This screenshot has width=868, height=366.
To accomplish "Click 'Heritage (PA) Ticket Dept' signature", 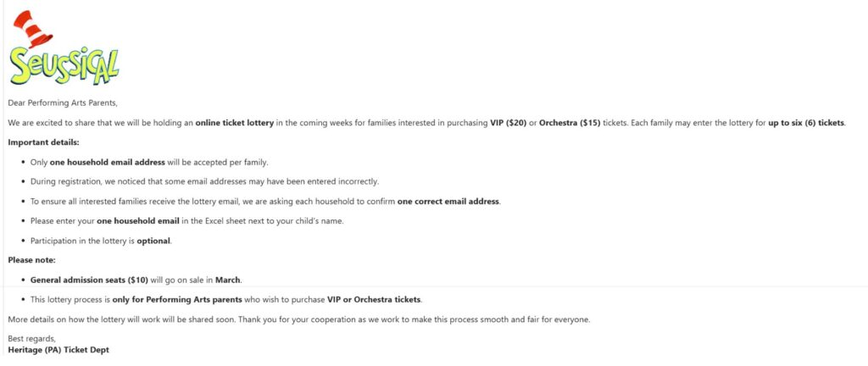I will pos(58,349).
